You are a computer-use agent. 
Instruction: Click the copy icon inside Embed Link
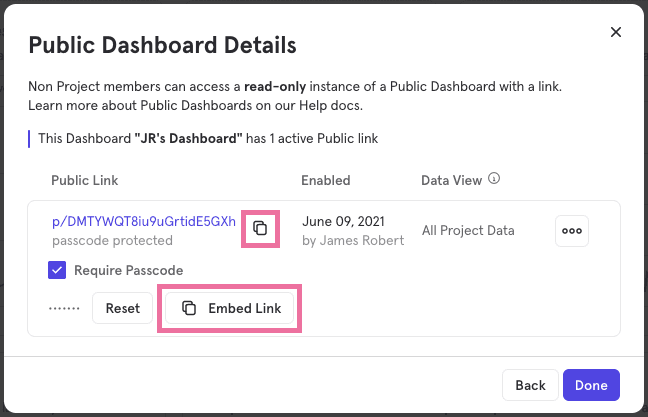pos(189,308)
